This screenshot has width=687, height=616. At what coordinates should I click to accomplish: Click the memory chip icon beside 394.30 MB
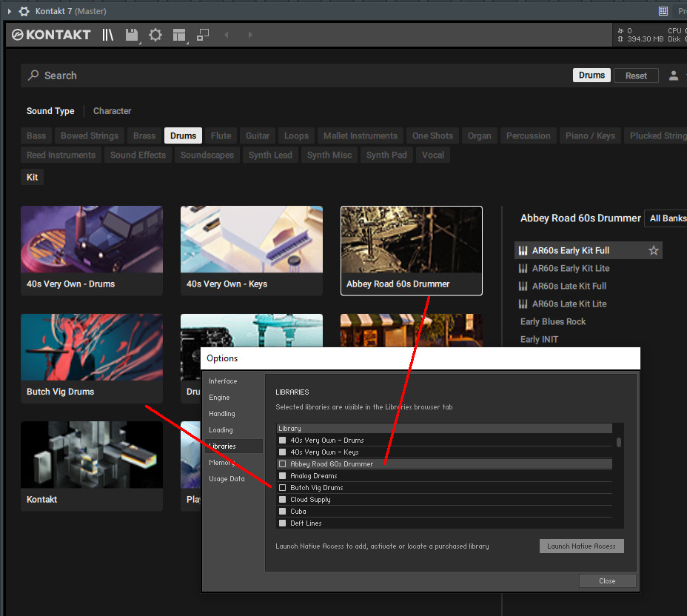[x=620, y=39]
